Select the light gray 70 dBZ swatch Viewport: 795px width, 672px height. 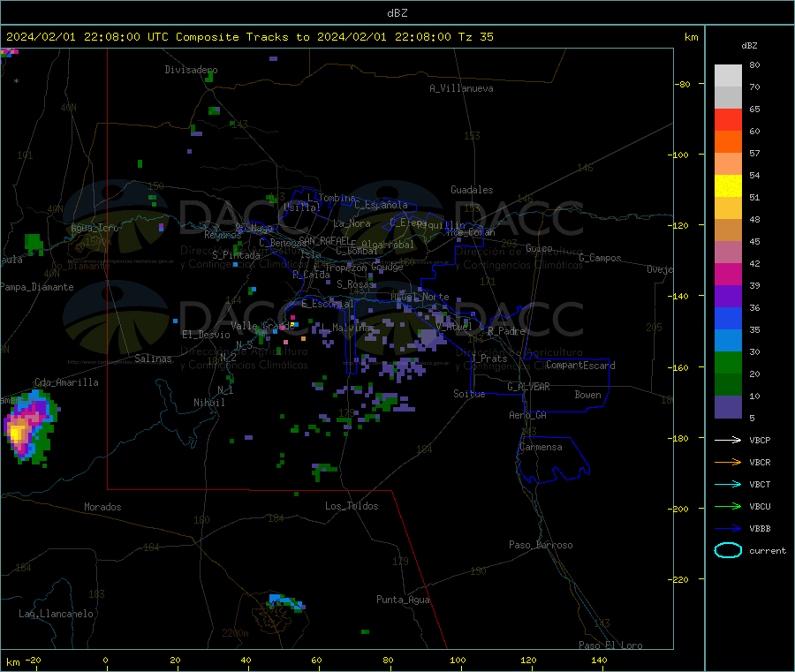click(x=728, y=76)
